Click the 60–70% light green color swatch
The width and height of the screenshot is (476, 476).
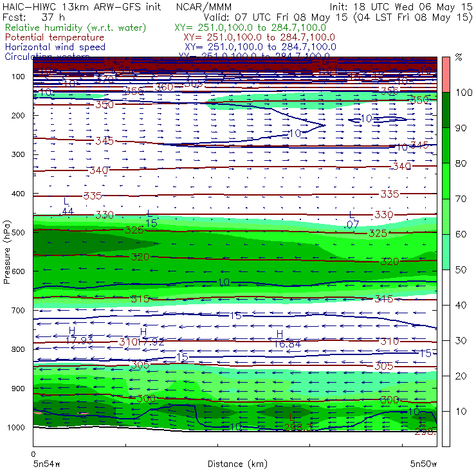(x=446, y=216)
